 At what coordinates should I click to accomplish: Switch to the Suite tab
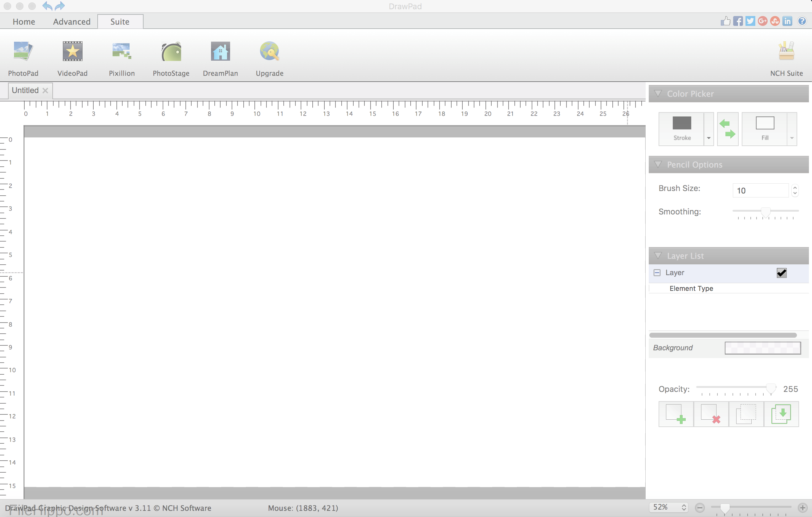119,21
